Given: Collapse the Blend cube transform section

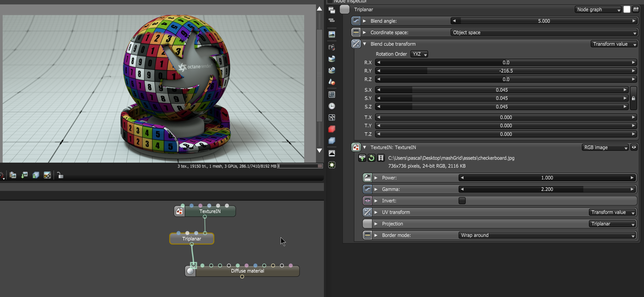Looking at the screenshot, I should coord(365,44).
